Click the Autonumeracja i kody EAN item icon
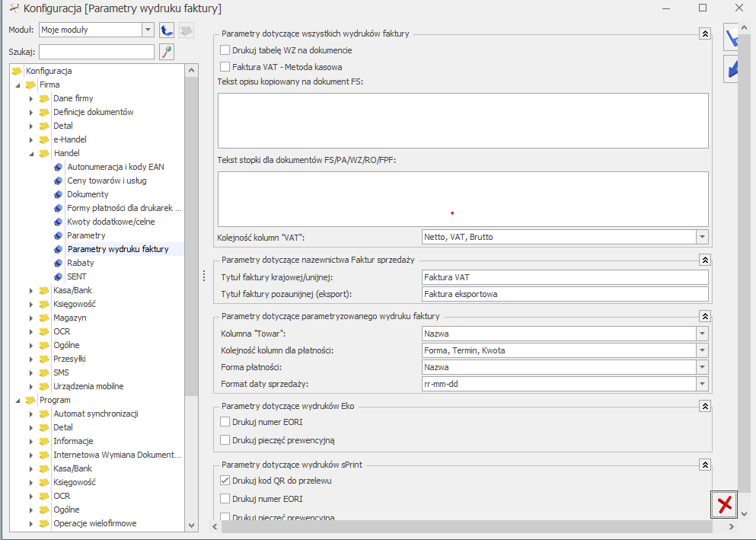 click(x=59, y=167)
